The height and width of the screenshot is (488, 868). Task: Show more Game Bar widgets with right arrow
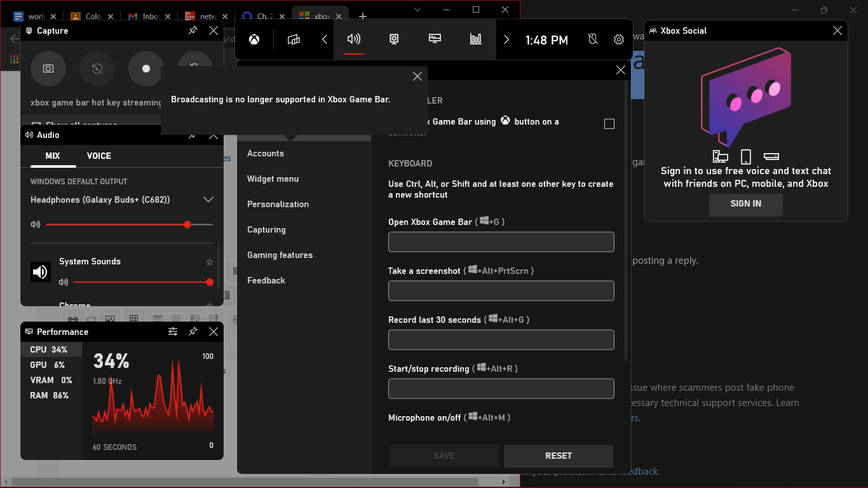506,39
